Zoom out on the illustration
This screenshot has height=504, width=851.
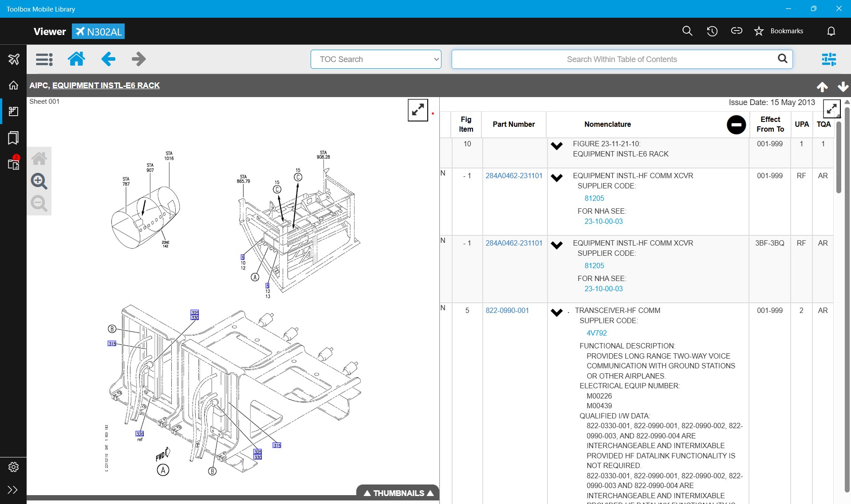(39, 203)
